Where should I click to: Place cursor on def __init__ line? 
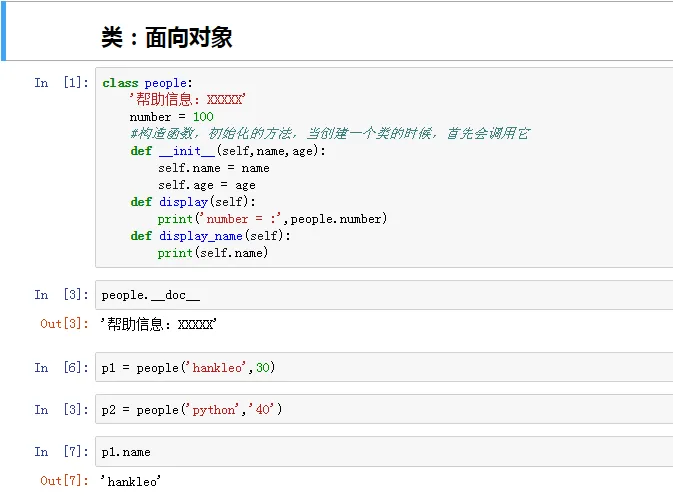(228, 151)
